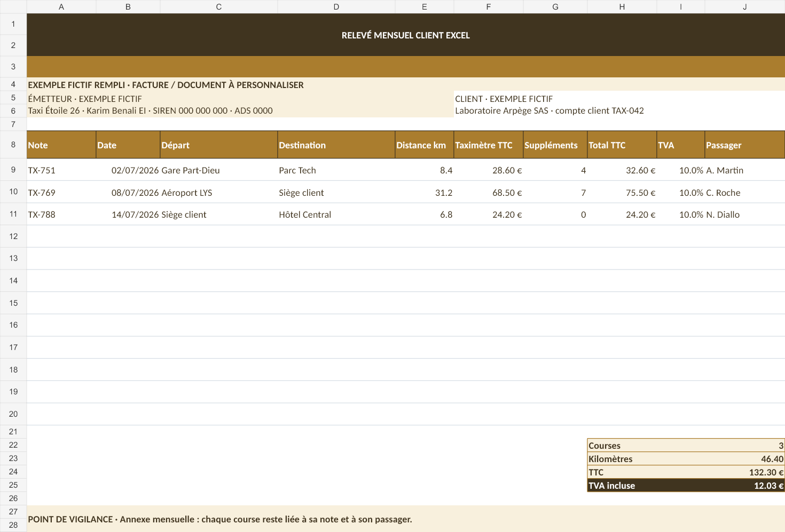Image resolution: width=785 pixels, height=532 pixels.
Task: Click the date 14/07/2026 cell
Action: [x=128, y=214]
